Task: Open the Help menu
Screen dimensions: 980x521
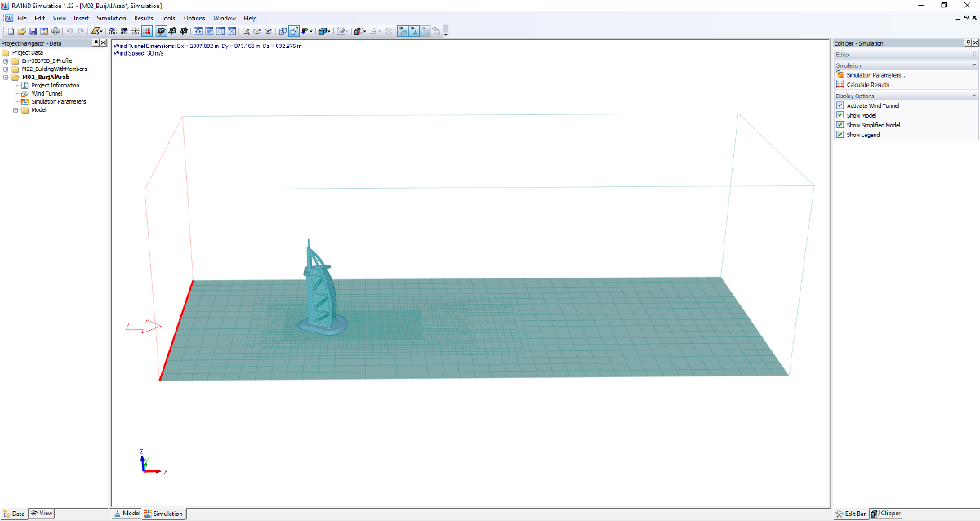Action: tap(250, 18)
